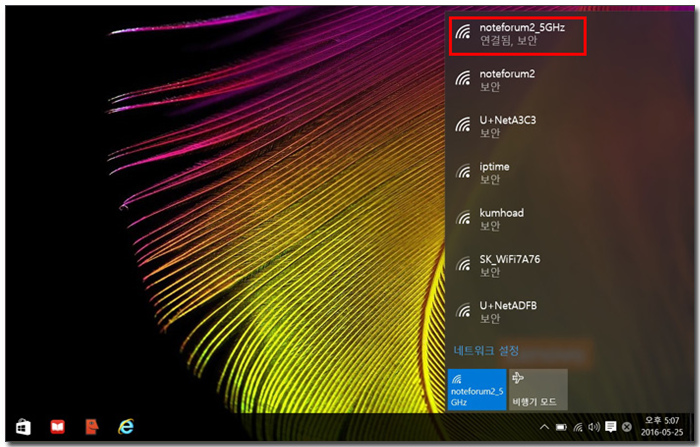
Task: Open the 네트워크 설정 link
Action: tap(486, 351)
